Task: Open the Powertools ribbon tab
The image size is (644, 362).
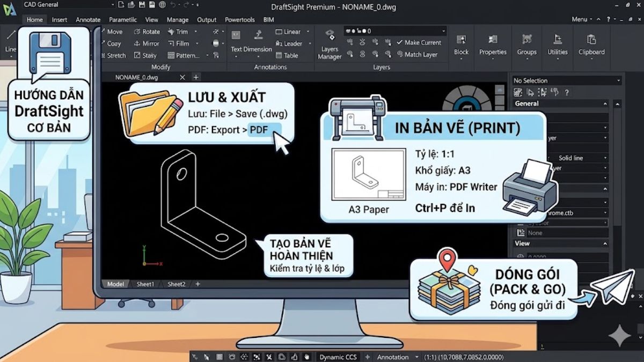Action: 240,20
